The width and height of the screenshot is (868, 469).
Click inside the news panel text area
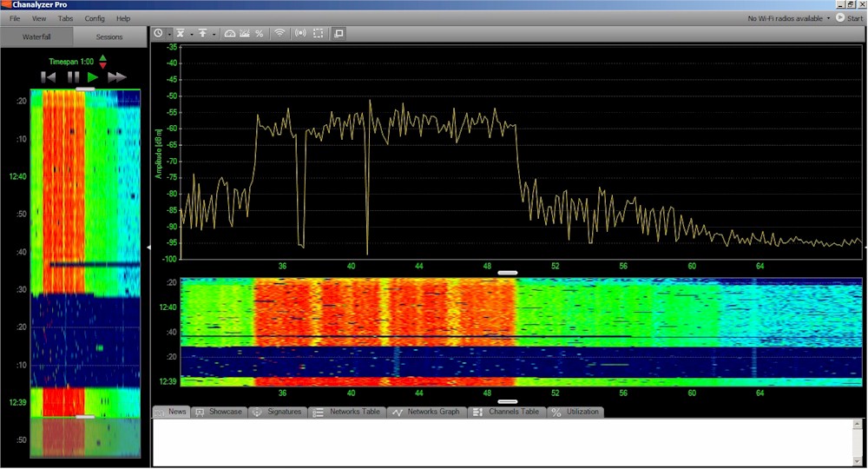tap(503, 442)
